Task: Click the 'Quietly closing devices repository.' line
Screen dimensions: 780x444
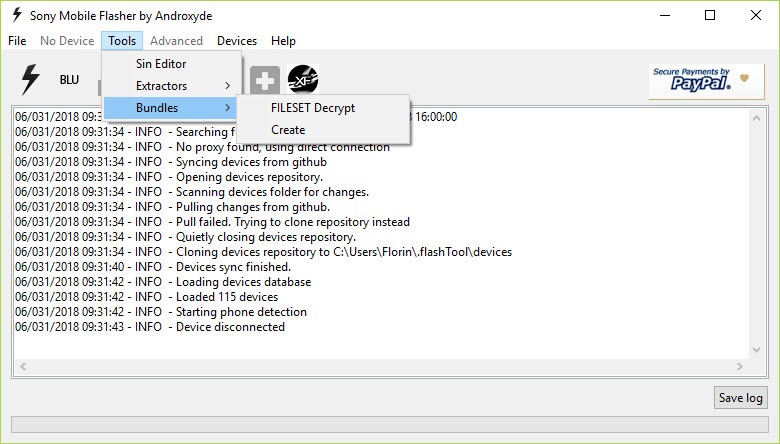Action: point(185,237)
